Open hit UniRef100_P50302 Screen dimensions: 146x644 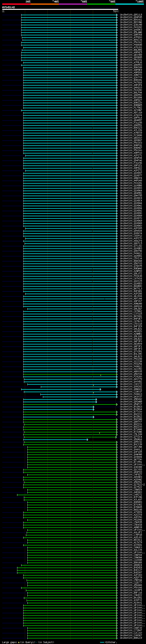[x=131, y=42]
